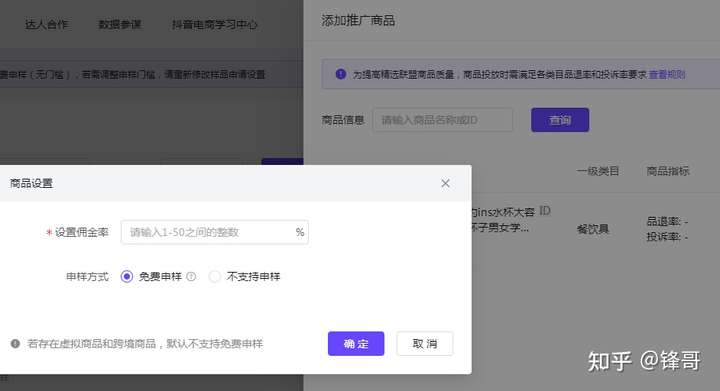Screen dimensions: 720x391
Task: Click the 商品指标 column header
Action: [668, 171]
